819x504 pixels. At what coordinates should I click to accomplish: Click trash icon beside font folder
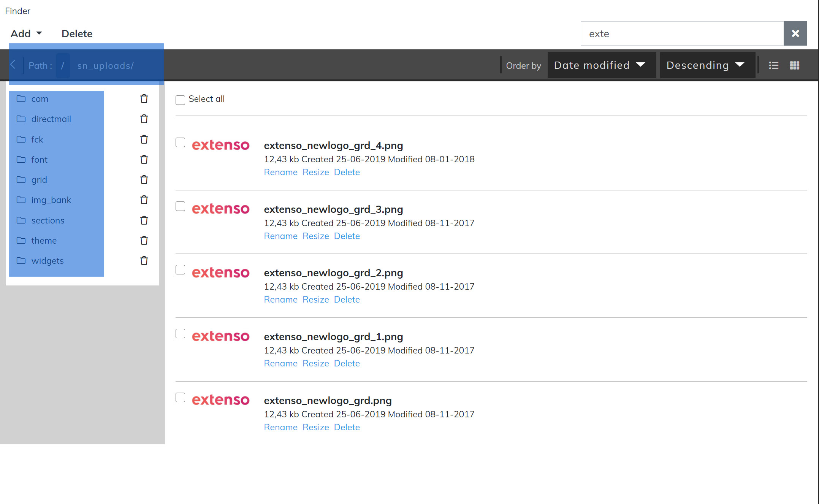144,160
